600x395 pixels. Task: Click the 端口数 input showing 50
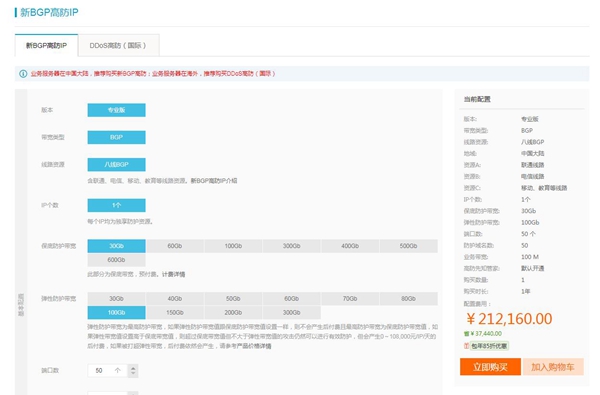107,371
